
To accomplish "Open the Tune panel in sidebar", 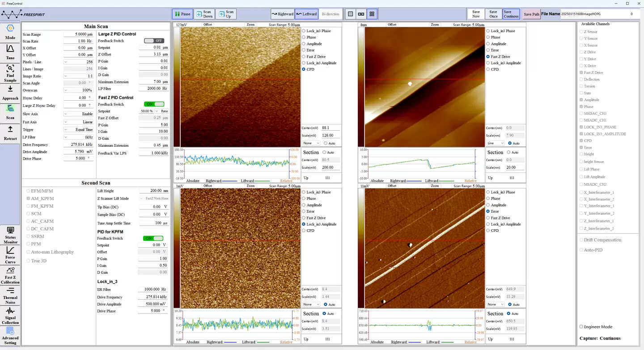I will pyautogui.click(x=10, y=52).
